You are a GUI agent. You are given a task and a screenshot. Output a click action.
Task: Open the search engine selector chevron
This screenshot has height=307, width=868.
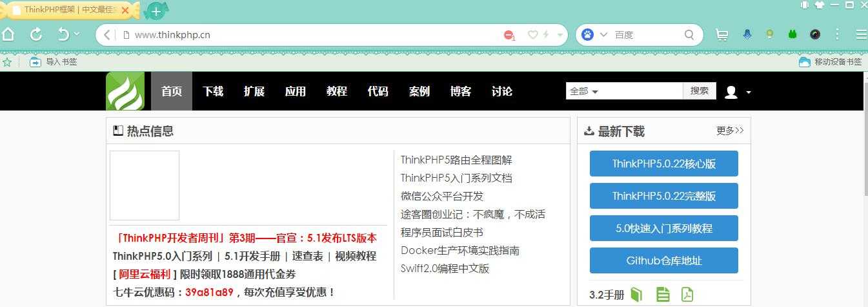(603, 35)
